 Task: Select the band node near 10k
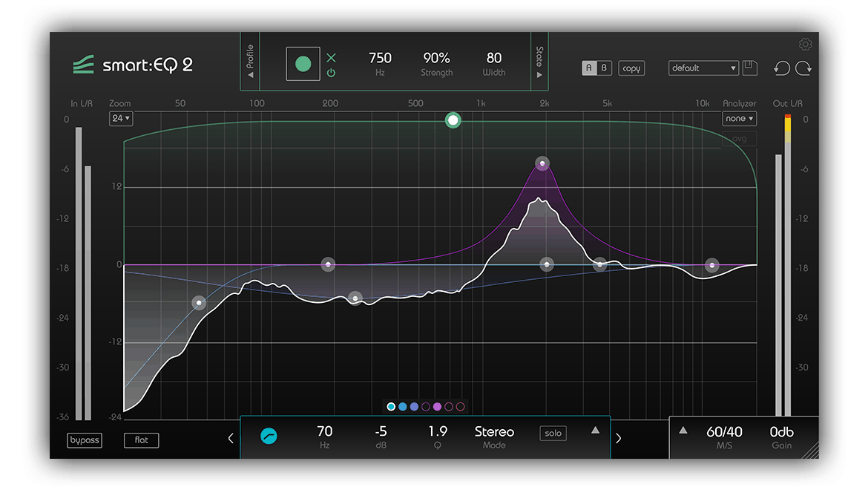click(712, 266)
